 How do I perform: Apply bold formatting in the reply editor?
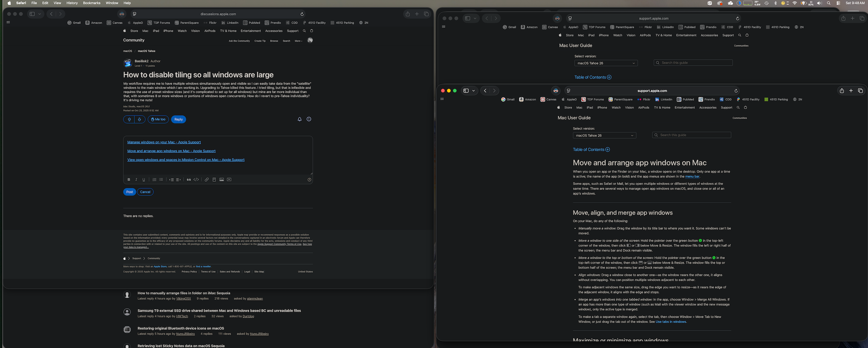click(x=129, y=179)
